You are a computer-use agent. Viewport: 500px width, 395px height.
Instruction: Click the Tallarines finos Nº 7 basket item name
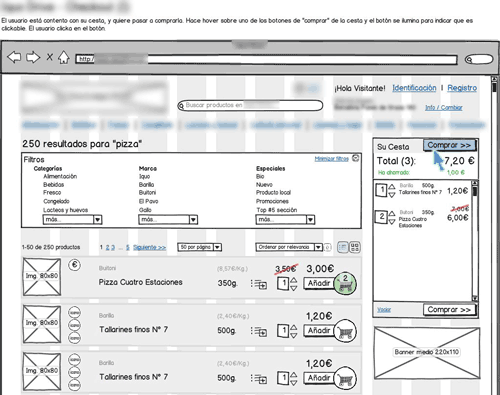coord(420,192)
